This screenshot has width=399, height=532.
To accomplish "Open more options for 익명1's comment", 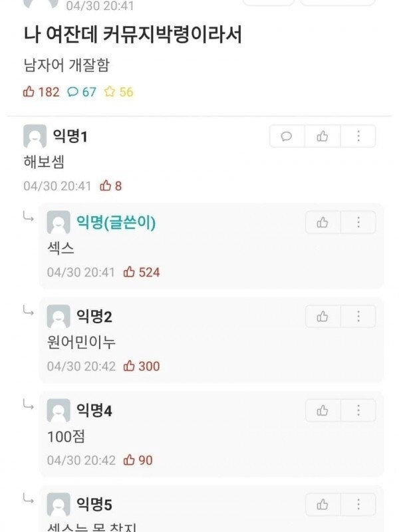I will click(x=358, y=136).
